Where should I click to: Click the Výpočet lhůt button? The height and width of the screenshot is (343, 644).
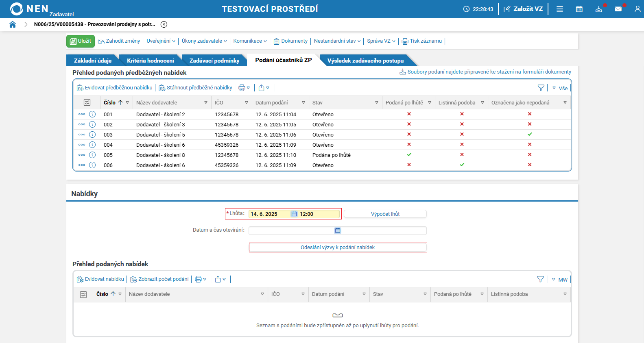pos(385,214)
